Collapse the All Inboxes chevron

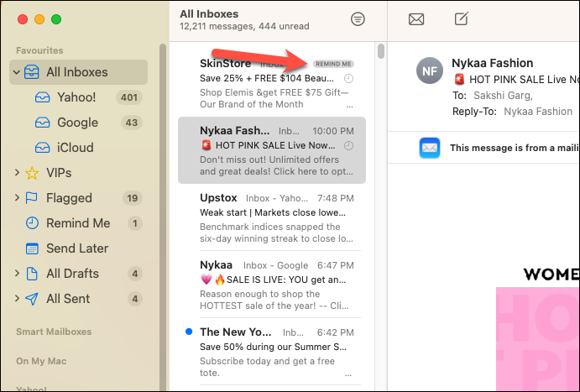(x=16, y=72)
